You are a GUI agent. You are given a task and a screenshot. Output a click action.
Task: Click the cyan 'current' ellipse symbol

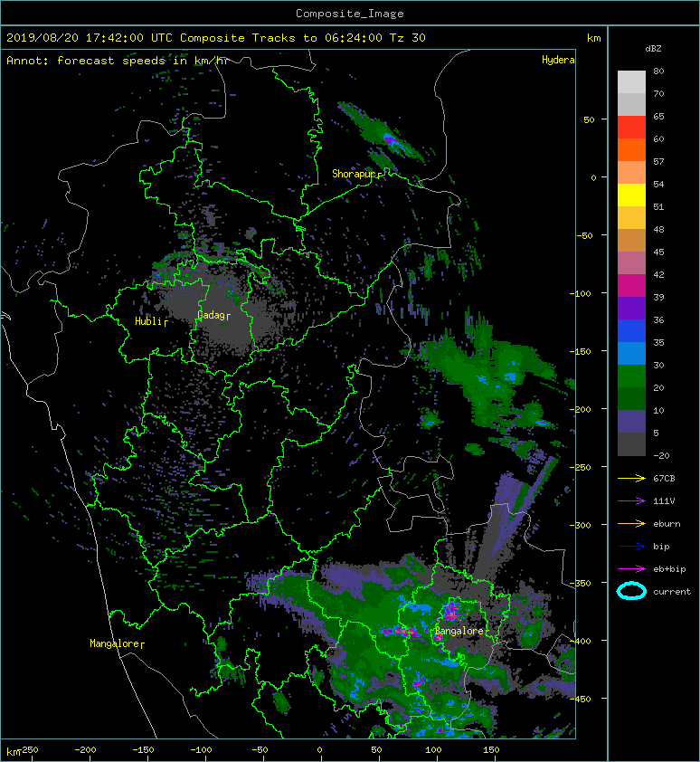click(x=631, y=591)
